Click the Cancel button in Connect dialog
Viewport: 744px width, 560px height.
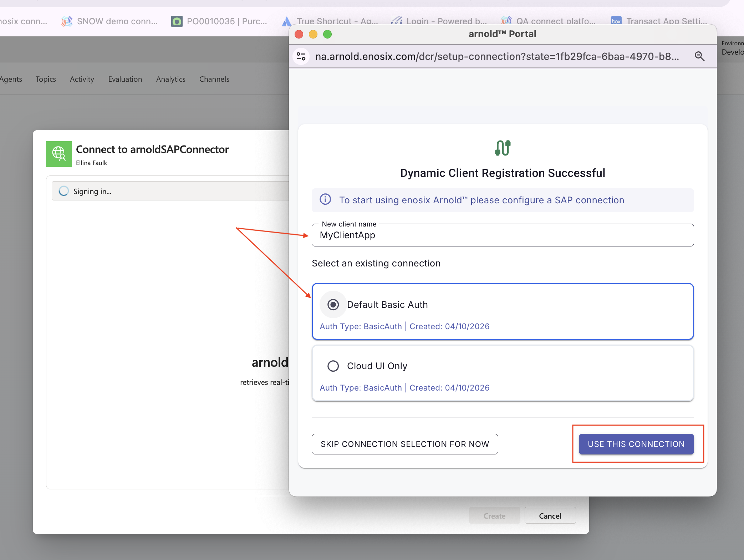coord(550,516)
